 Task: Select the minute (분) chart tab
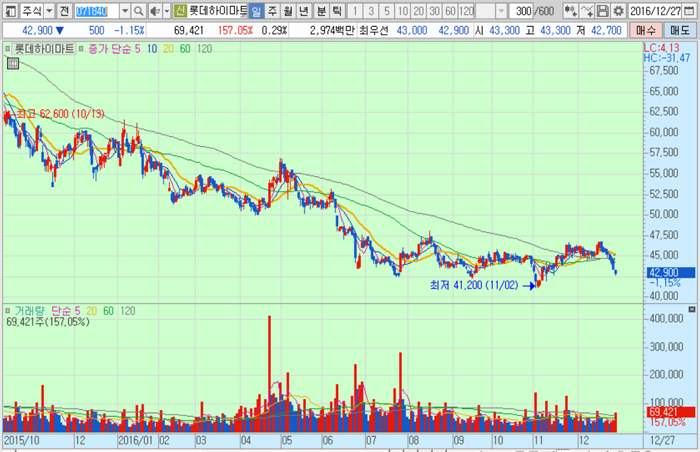tap(321, 10)
